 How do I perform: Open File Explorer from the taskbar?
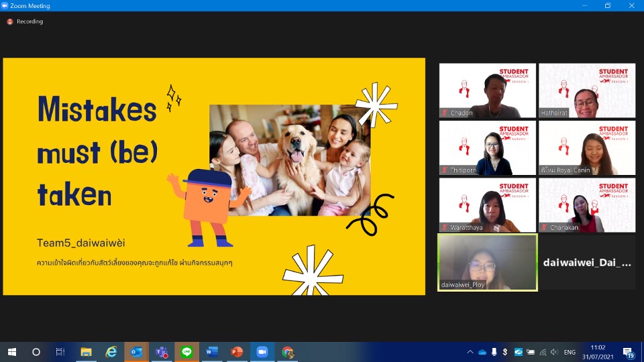86,352
